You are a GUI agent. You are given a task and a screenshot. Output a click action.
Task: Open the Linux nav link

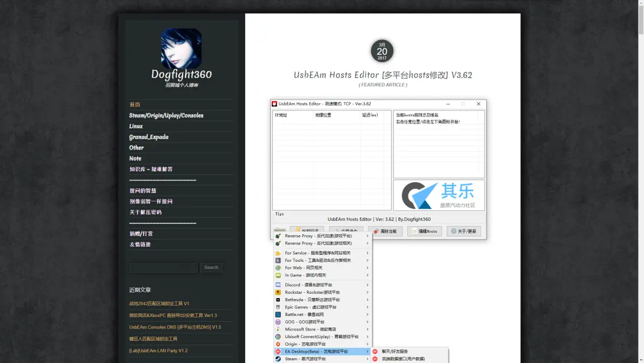136,126
